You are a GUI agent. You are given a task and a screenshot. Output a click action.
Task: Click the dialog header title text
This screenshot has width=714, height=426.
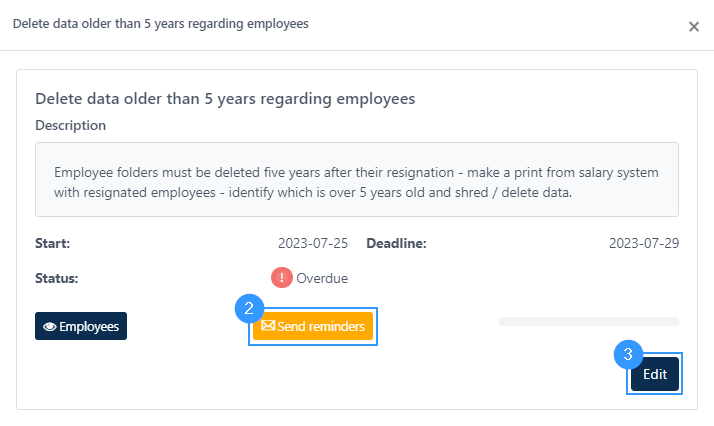161,24
